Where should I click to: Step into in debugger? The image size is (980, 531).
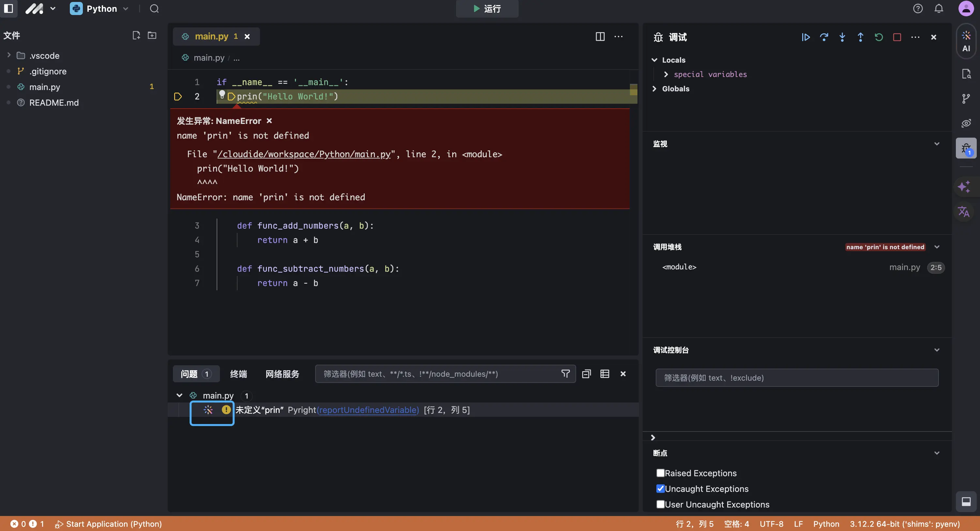842,37
